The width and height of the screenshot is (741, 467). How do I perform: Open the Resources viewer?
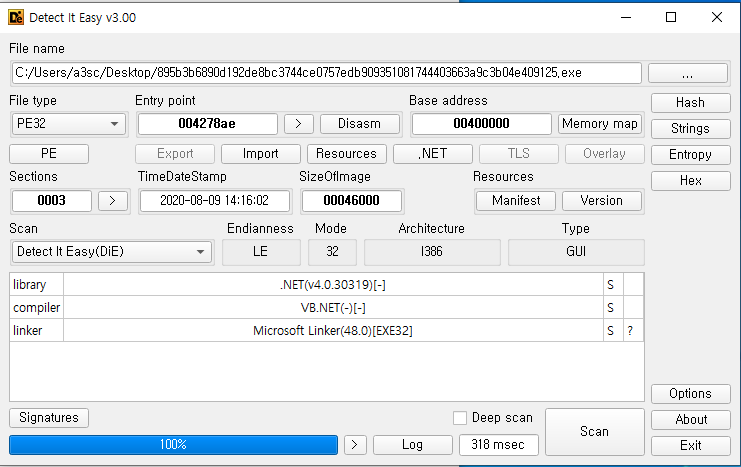click(x=346, y=154)
